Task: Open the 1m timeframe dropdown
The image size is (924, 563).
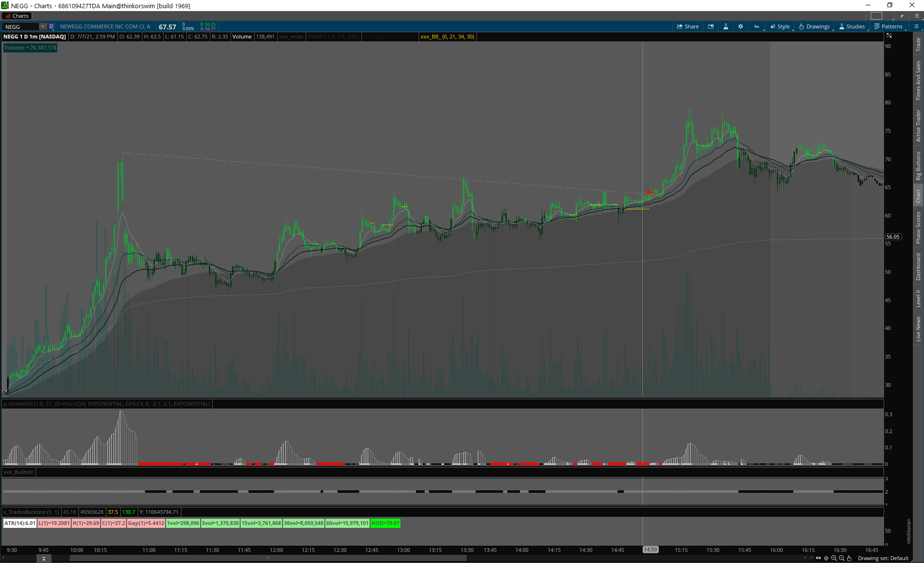Action: coord(757,26)
